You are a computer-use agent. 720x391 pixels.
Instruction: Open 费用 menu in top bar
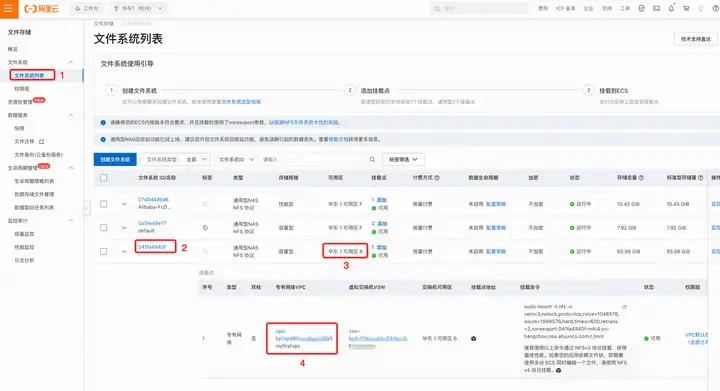tap(543, 8)
